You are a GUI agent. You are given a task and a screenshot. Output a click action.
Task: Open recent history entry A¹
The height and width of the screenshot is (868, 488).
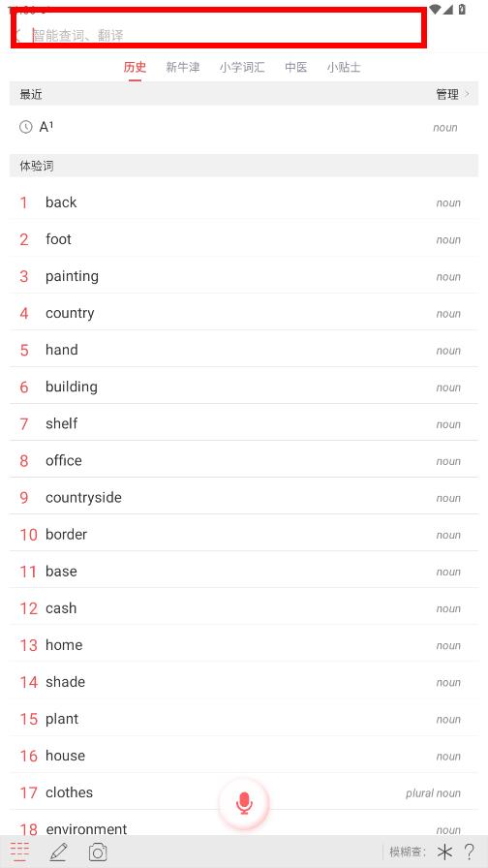click(x=244, y=127)
